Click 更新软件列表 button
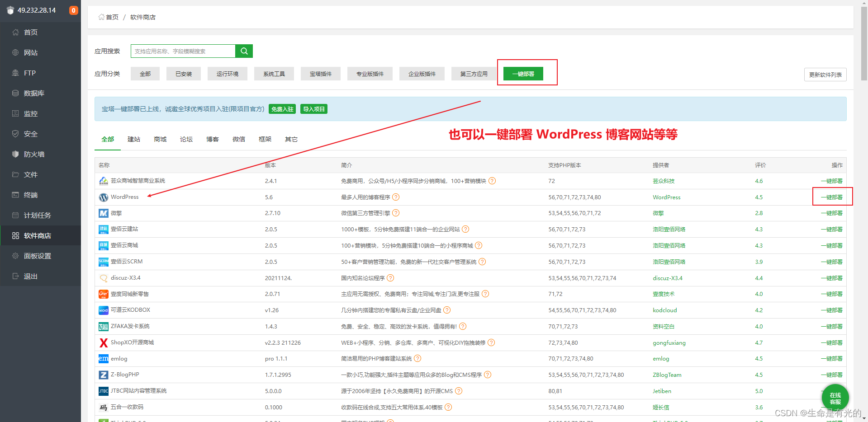 click(825, 75)
